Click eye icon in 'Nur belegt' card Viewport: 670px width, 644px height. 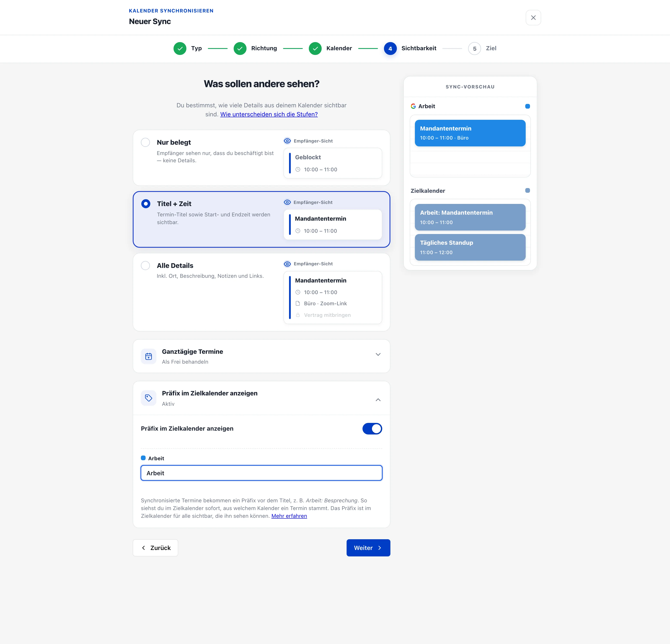click(287, 141)
